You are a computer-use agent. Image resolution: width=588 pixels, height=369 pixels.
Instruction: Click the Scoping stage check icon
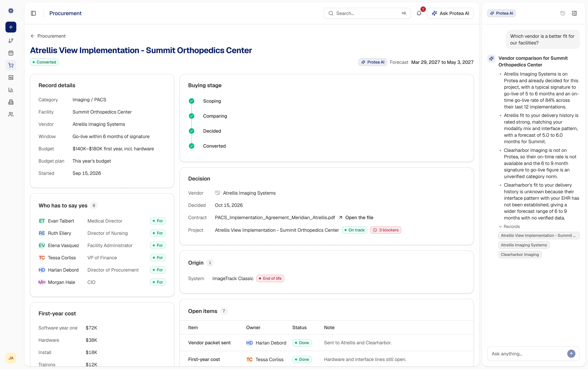192,101
